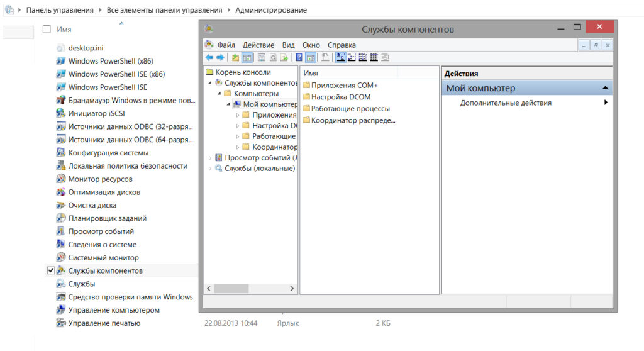This screenshot has width=644, height=351.
Task: Expand the Приложения node in the tree
Action: tap(237, 115)
